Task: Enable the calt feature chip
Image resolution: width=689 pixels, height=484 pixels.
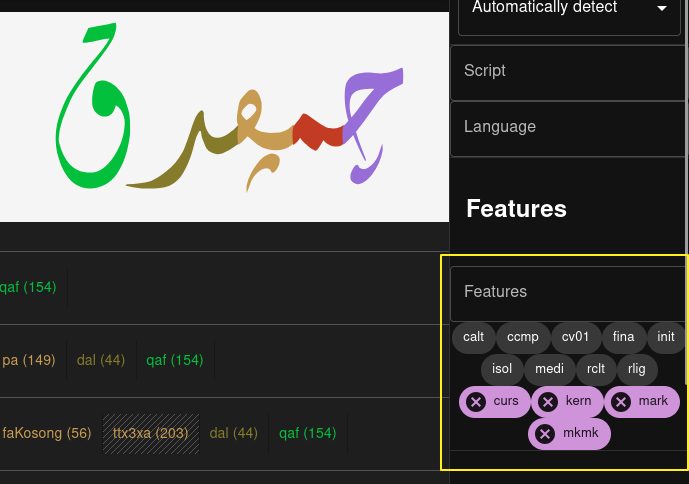Action: point(473,338)
